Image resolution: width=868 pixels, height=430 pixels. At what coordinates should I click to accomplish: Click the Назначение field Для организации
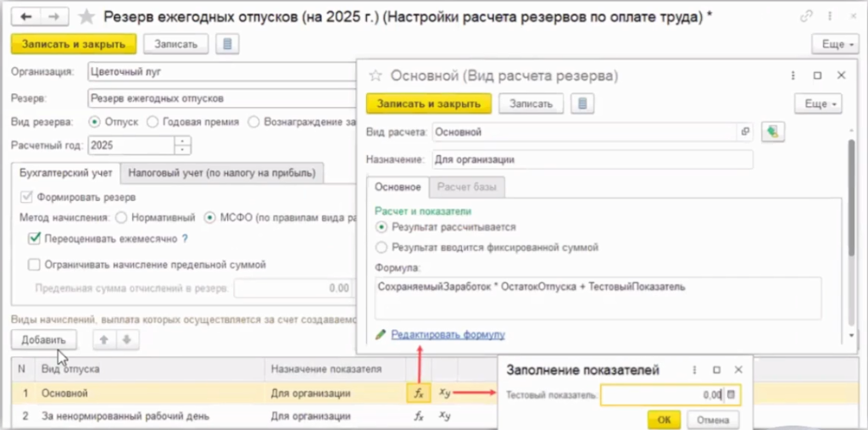click(x=593, y=159)
